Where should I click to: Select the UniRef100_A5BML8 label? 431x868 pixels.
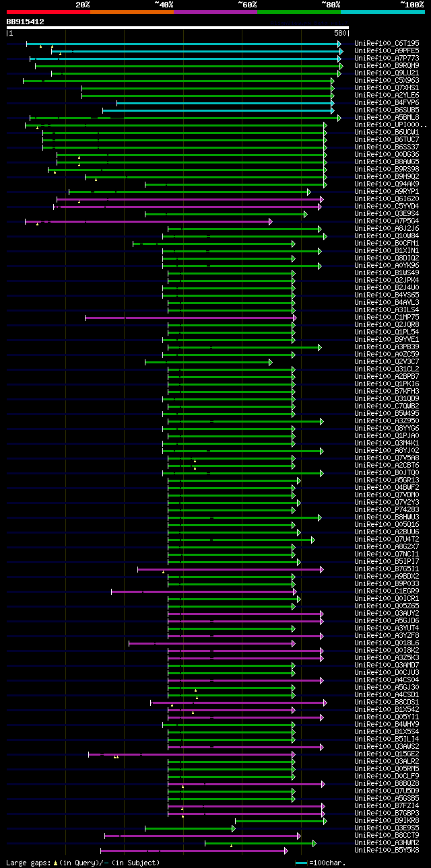pos(387,117)
